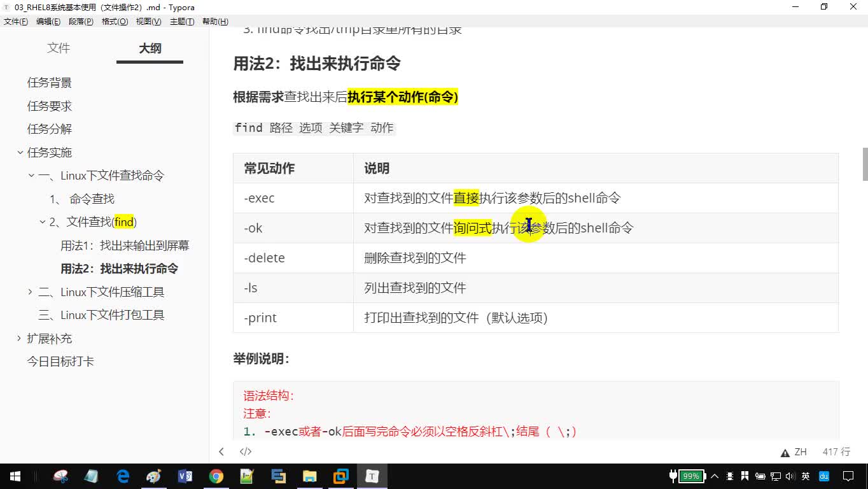
Task: Open the 文件(F) menu
Action: [x=16, y=22]
